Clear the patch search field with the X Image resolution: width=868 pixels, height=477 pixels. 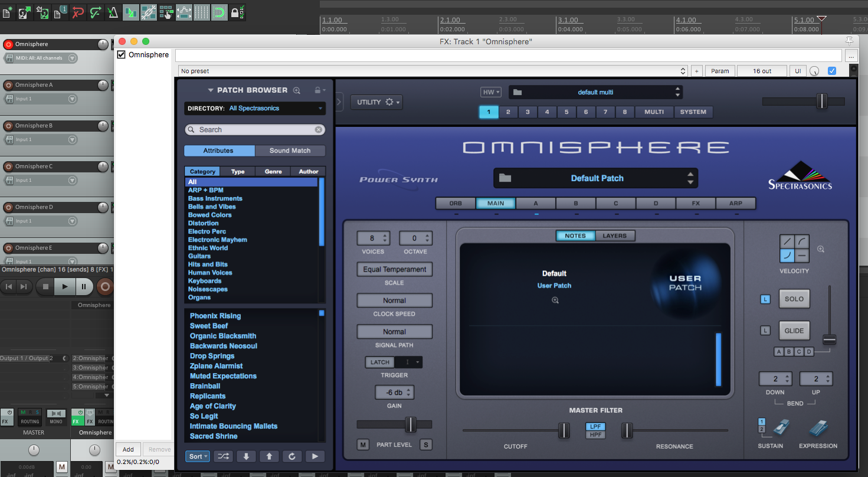click(x=319, y=129)
